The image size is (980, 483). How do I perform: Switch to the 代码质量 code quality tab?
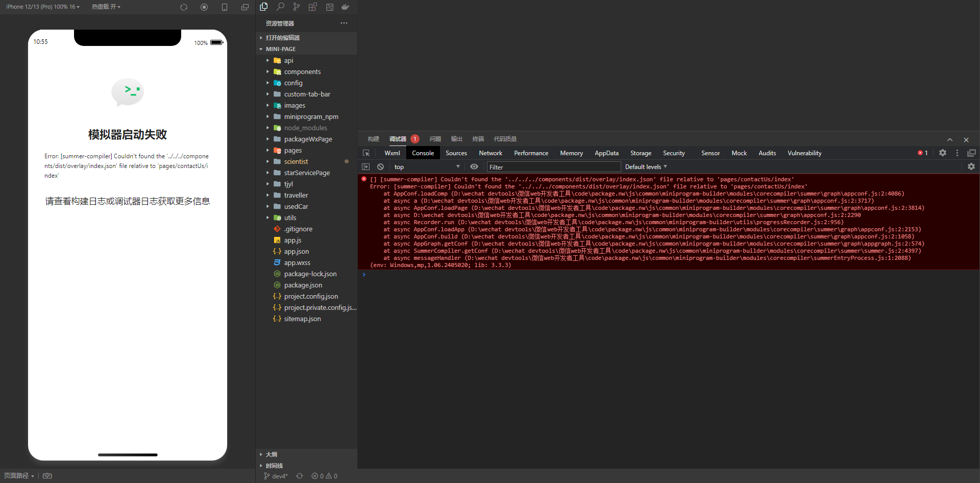pyautogui.click(x=505, y=139)
